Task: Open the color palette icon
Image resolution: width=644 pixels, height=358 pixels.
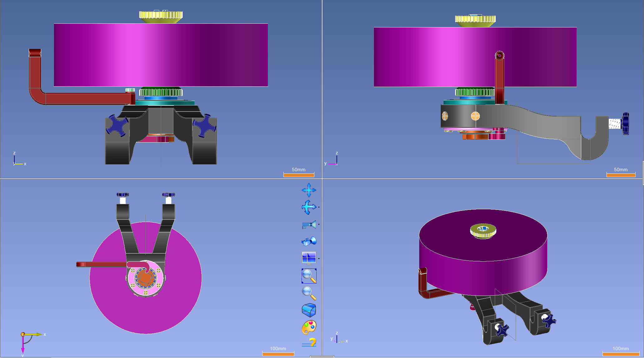Action: [309, 327]
